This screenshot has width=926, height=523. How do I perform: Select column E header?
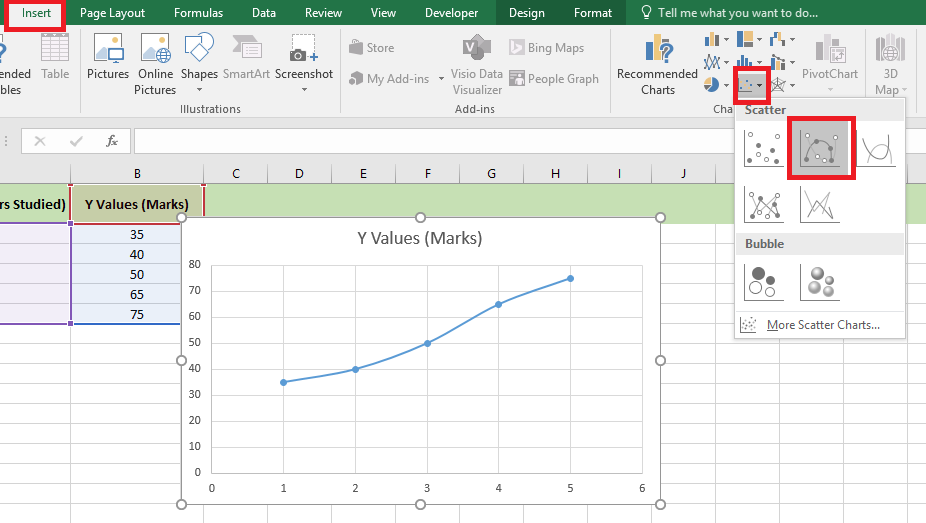[363, 174]
